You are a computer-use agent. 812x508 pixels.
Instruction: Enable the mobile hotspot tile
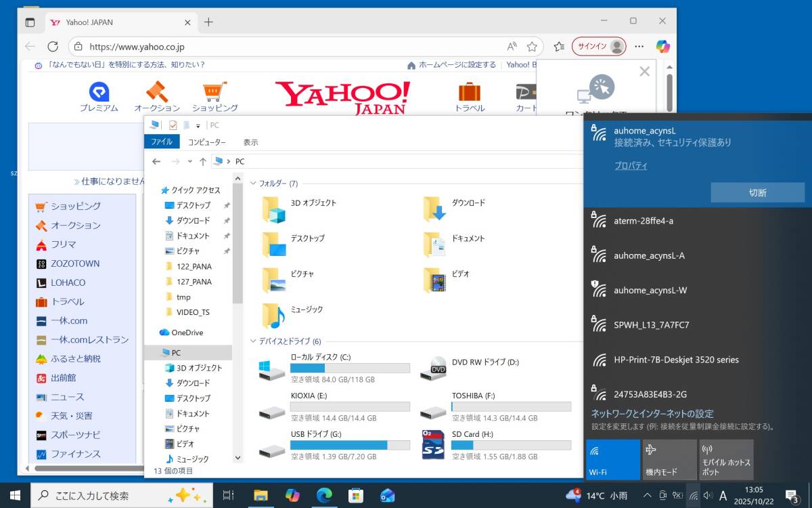coord(725,460)
